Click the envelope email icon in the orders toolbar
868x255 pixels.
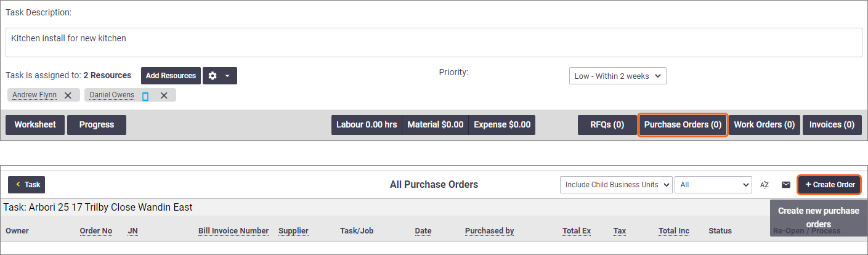(x=786, y=185)
